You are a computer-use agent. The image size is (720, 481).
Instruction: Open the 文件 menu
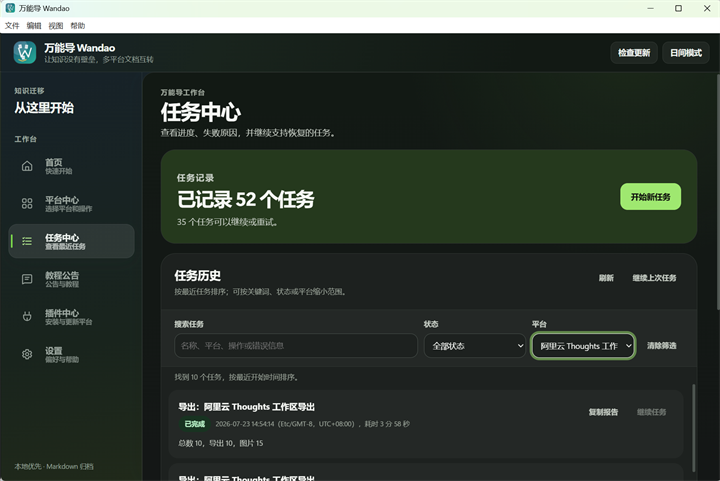pos(12,26)
